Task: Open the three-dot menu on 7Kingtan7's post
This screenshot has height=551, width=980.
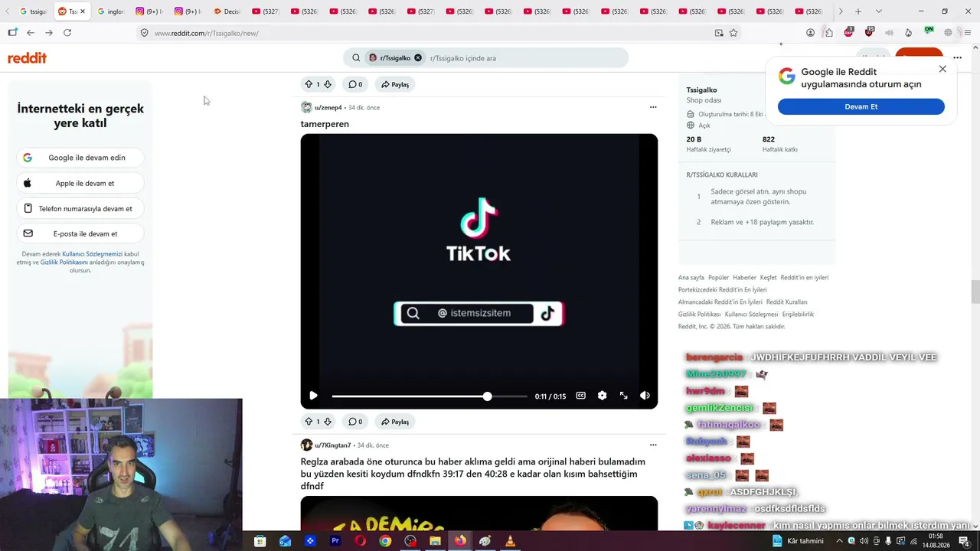Action: click(653, 445)
